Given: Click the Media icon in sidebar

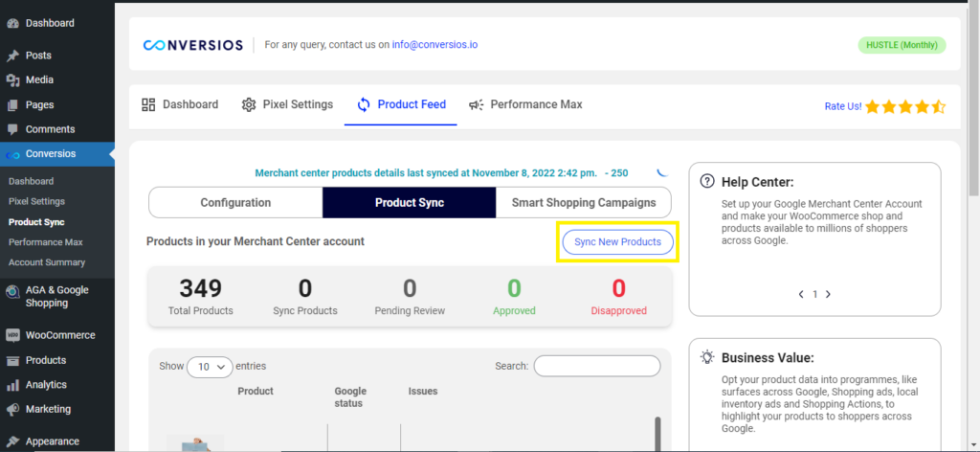Looking at the screenshot, I should (12, 80).
